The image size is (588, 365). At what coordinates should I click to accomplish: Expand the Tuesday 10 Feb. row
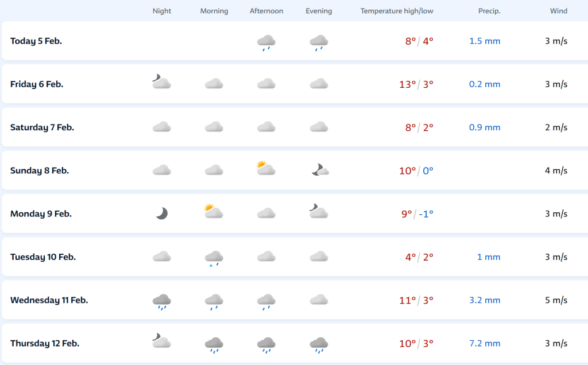tap(43, 257)
